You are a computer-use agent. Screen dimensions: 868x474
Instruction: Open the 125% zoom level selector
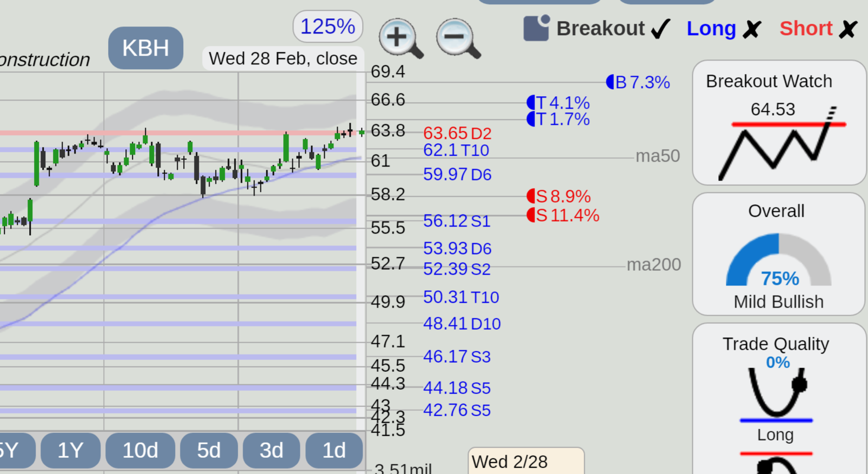[x=328, y=26]
